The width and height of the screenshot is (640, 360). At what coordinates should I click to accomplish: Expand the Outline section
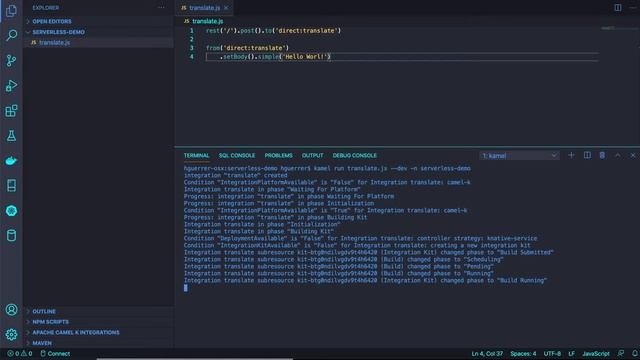98,311
